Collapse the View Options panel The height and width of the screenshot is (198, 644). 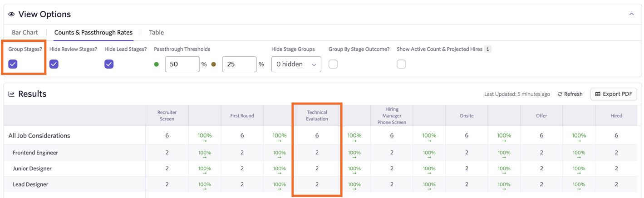(631, 14)
